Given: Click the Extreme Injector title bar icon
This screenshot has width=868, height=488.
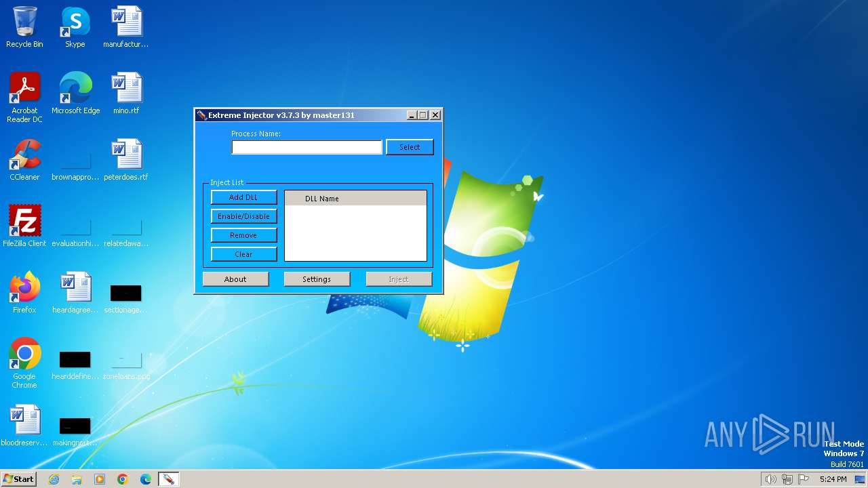Looking at the screenshot, I should tap(201, 115).
